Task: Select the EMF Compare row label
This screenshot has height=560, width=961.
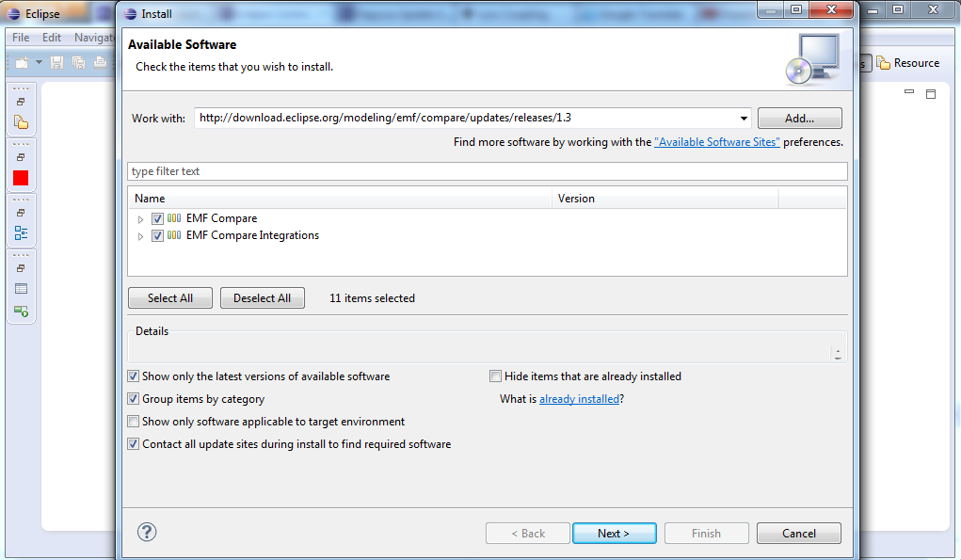Action: click(222, 218)
